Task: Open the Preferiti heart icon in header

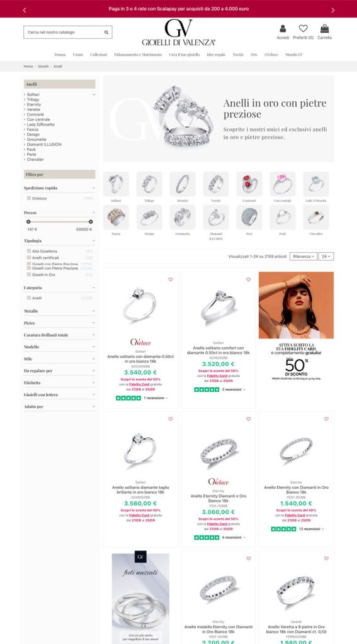Action: [303, 28]
